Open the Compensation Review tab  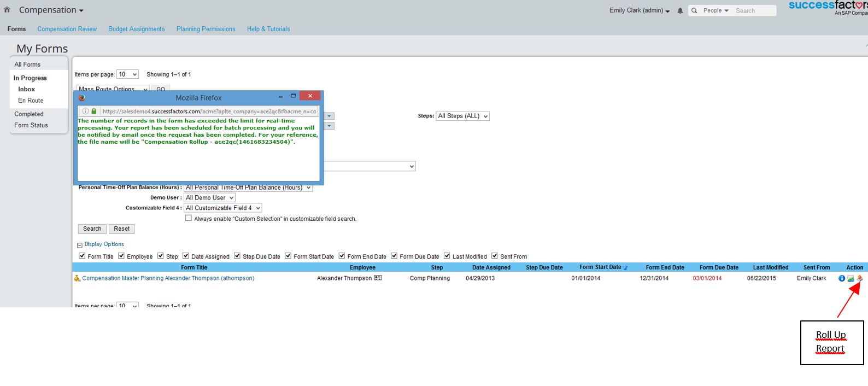(x=67, y=29)
